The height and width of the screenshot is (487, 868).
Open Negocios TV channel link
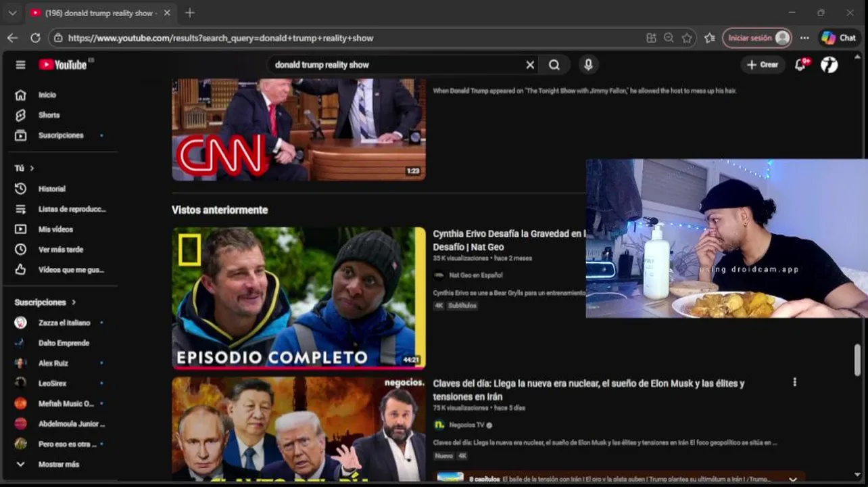[466, 425]
